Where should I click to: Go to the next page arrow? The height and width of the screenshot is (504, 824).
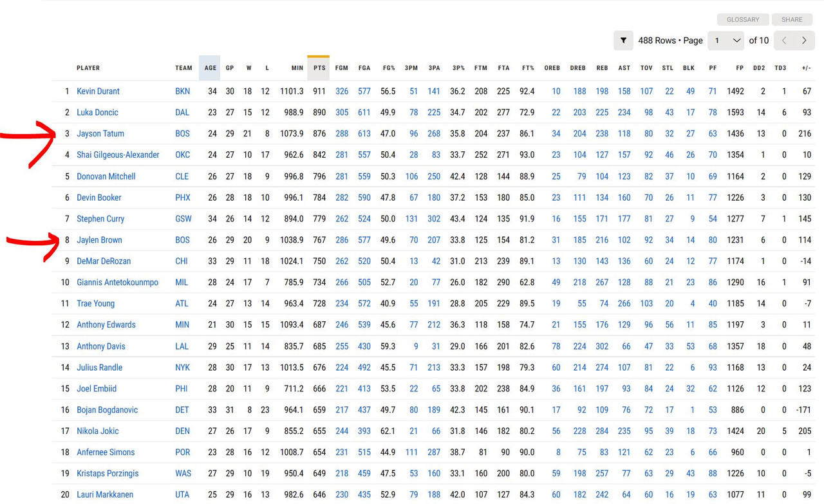click(804, 41)
